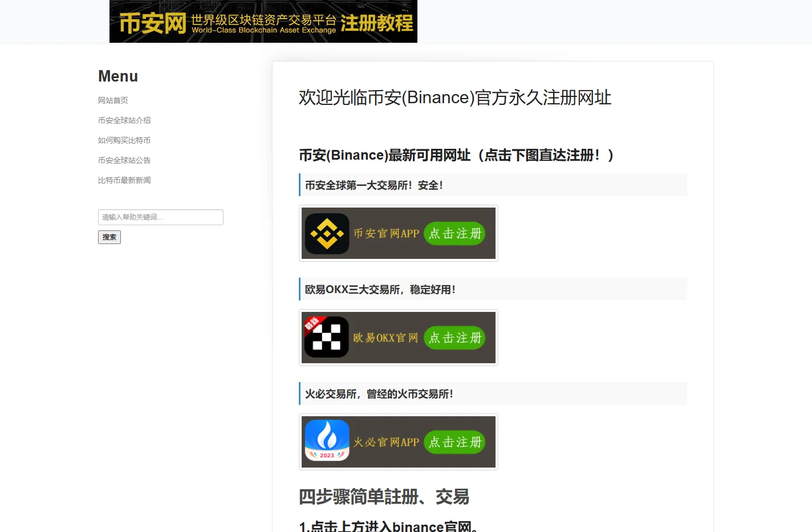Screen dimensions: 812x532
Task: Click the 火必 flame app icon
Action: 327,441
